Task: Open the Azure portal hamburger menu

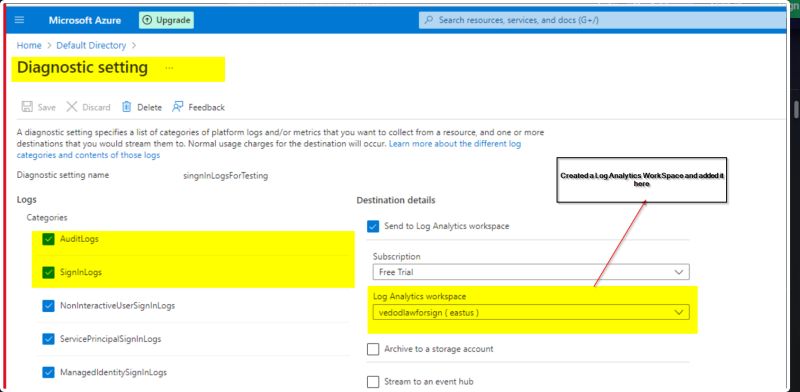Action: pos(19,20)
